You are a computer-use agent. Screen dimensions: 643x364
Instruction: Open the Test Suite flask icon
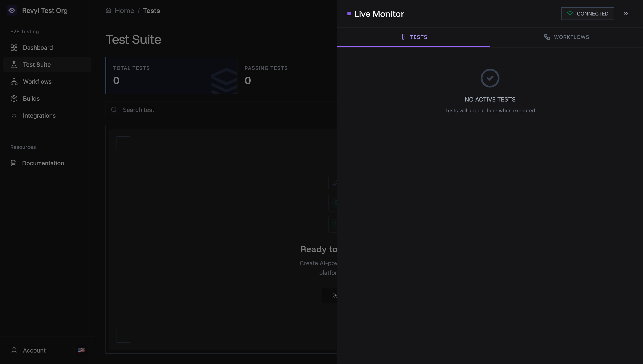coord(14,65)
